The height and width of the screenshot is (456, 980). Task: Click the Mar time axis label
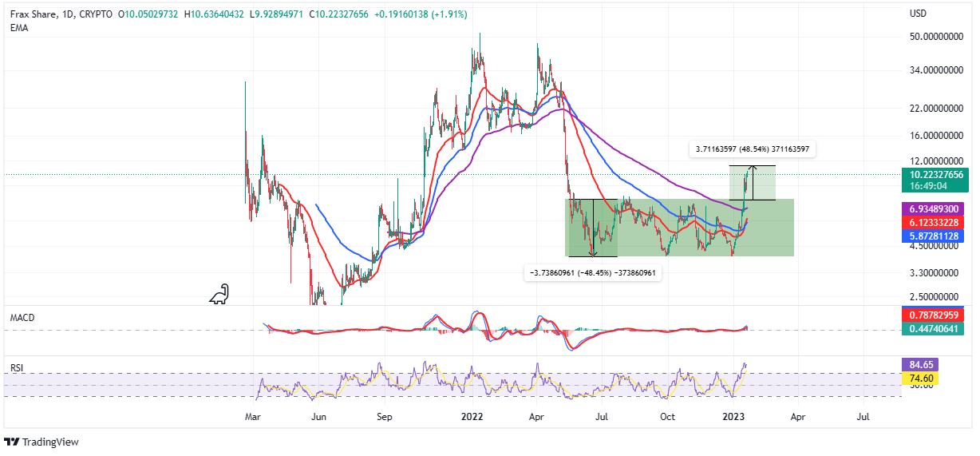click(253, 417)
